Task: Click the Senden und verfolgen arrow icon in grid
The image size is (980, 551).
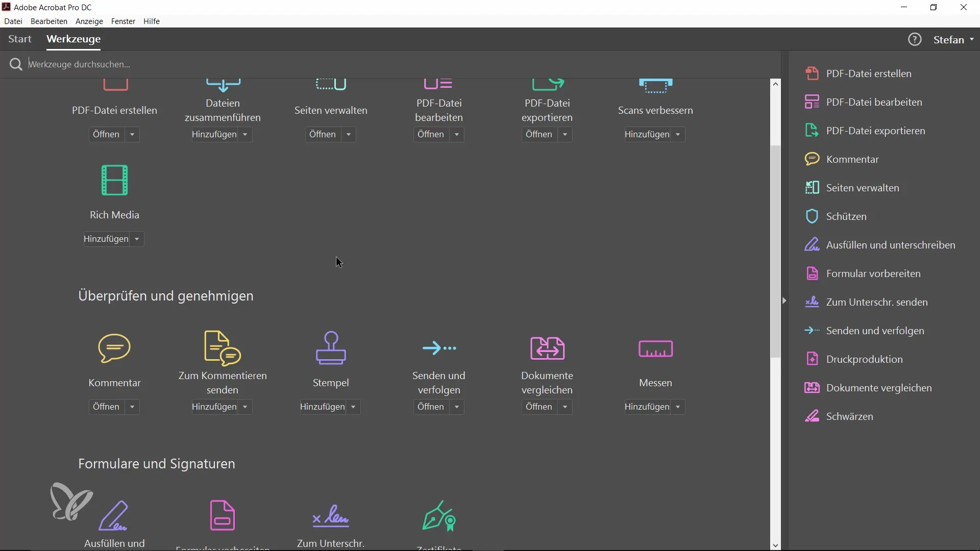Action: click(x=439, y=348)
